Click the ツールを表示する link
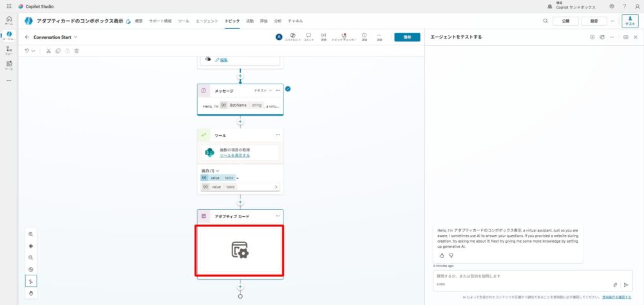Viewport: 644px width, 305px height. point(234,155)
